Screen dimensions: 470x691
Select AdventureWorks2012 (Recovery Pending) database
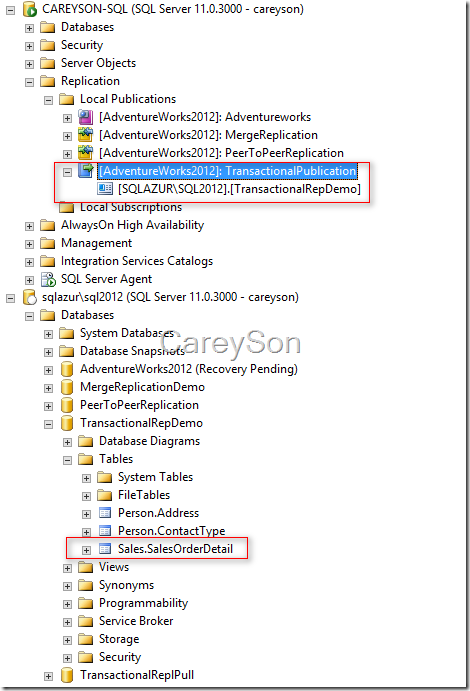[189, 369]
